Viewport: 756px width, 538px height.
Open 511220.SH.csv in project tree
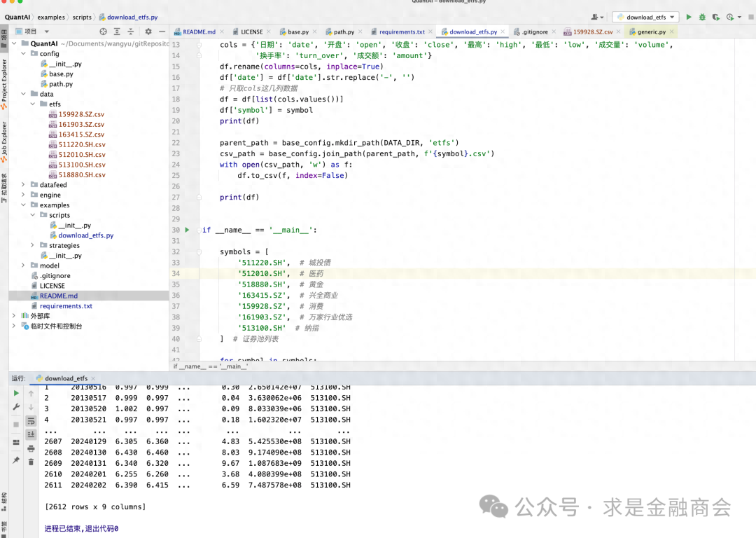(82, 144)
